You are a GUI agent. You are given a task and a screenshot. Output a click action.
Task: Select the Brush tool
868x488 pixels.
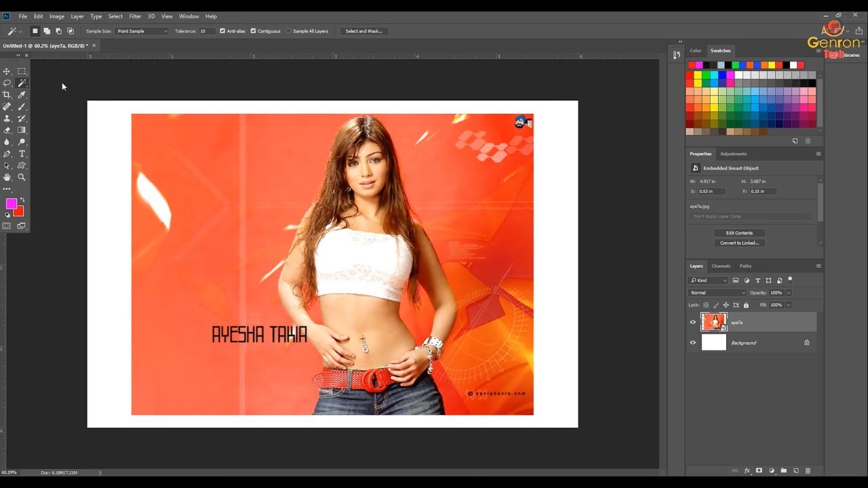22,106
